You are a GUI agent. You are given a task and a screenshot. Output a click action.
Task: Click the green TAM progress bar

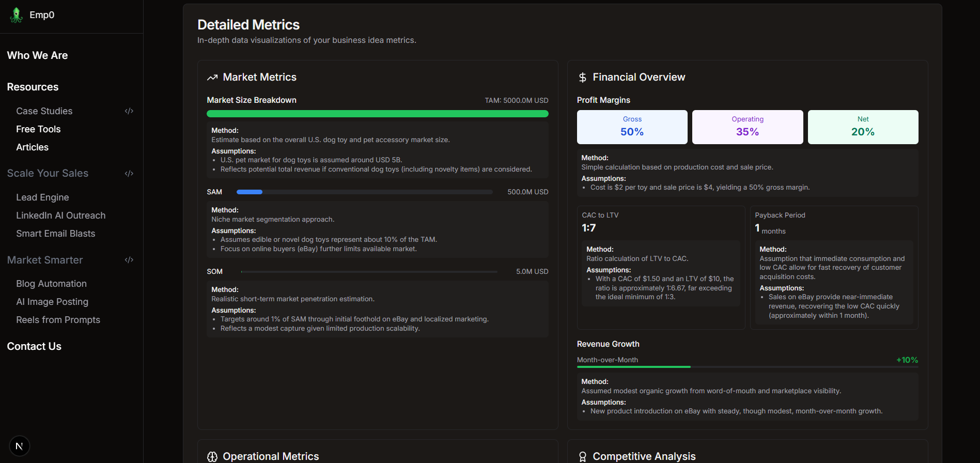(378, 114)
